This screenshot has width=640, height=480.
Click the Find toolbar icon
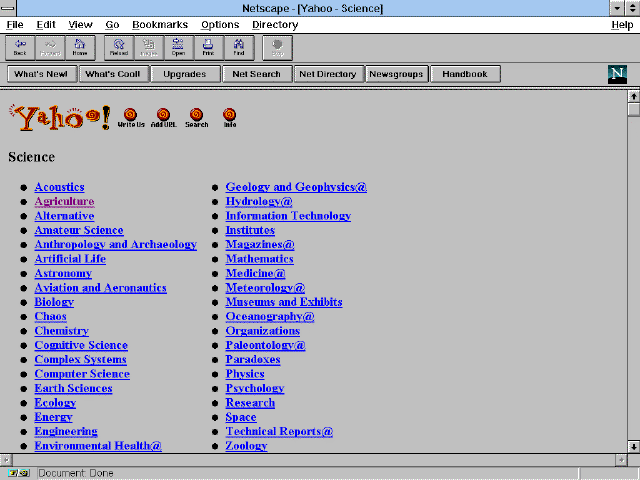pos(239,48)
